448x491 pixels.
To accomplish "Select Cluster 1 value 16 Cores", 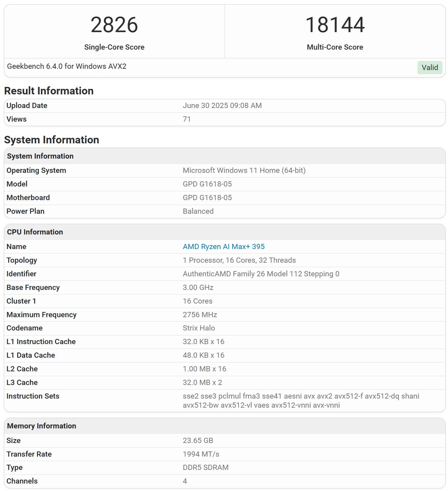I will tap(198, 301).
